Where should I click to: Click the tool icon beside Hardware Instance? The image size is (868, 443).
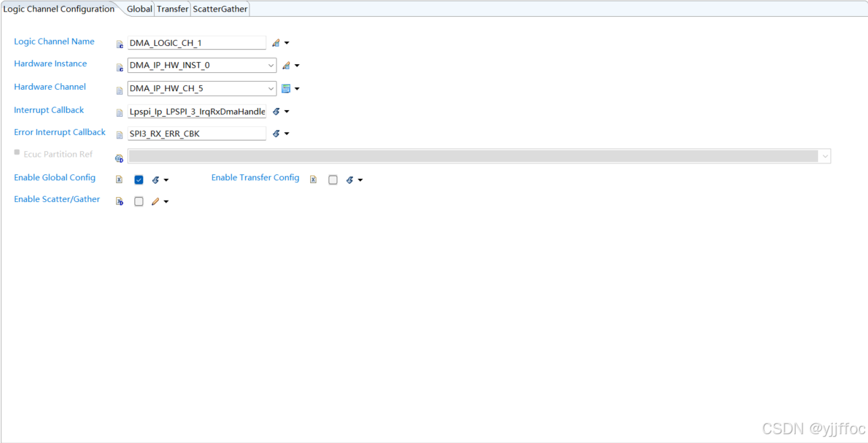[286, 66]
